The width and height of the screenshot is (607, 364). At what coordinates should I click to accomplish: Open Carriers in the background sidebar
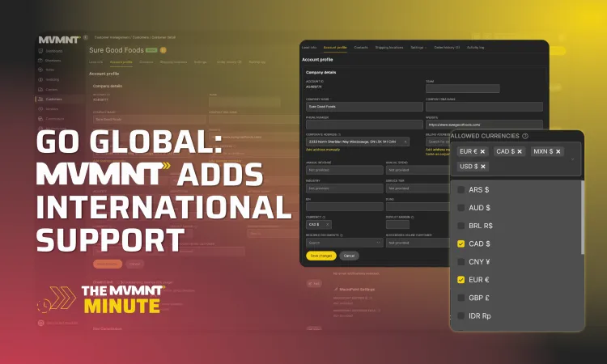pos(48,89)
